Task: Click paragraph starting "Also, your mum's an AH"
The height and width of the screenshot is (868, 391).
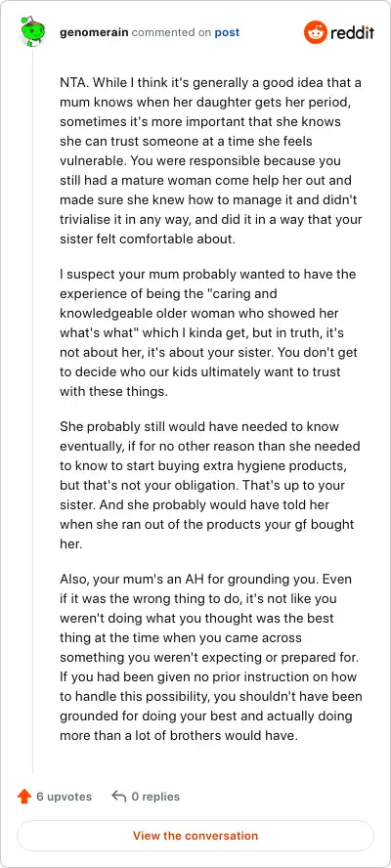Action: click(211, 657)
